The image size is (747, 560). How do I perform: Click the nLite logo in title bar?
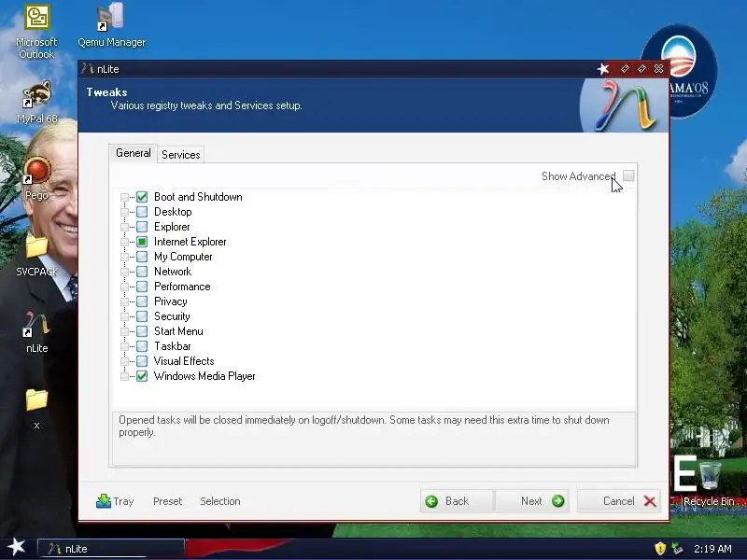pos(87,68)
